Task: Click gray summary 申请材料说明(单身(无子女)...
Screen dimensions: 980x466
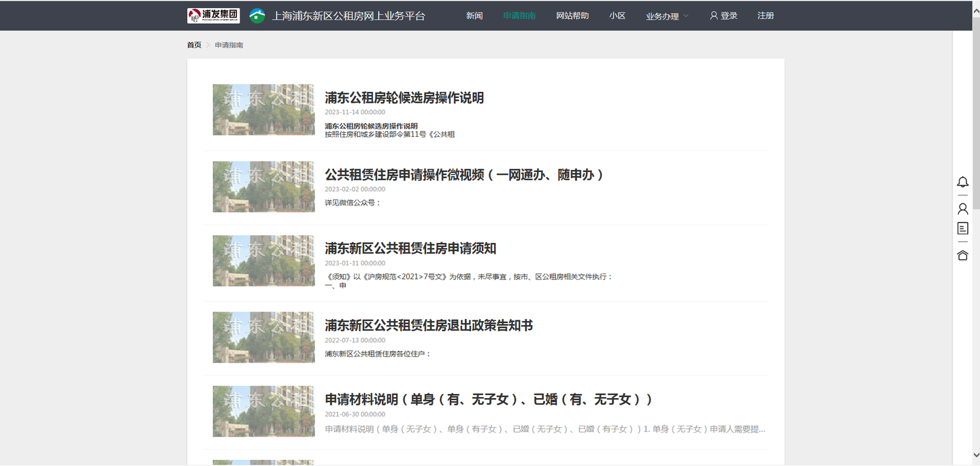Action: pyautogui.click(x=544, y=429)
